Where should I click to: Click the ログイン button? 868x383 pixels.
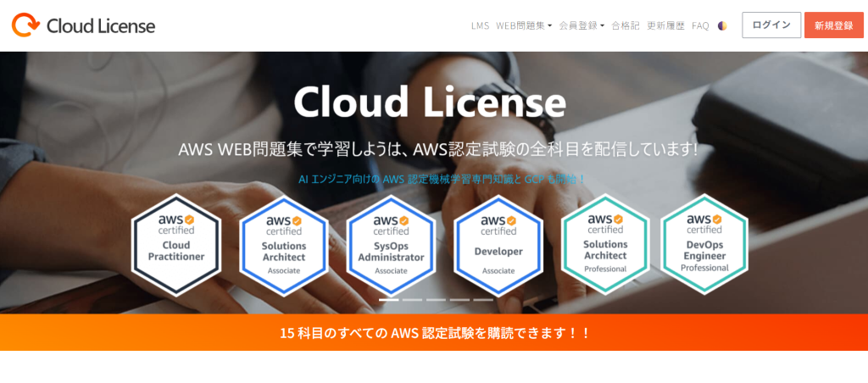pyautogui.click(x=771, y=25)
